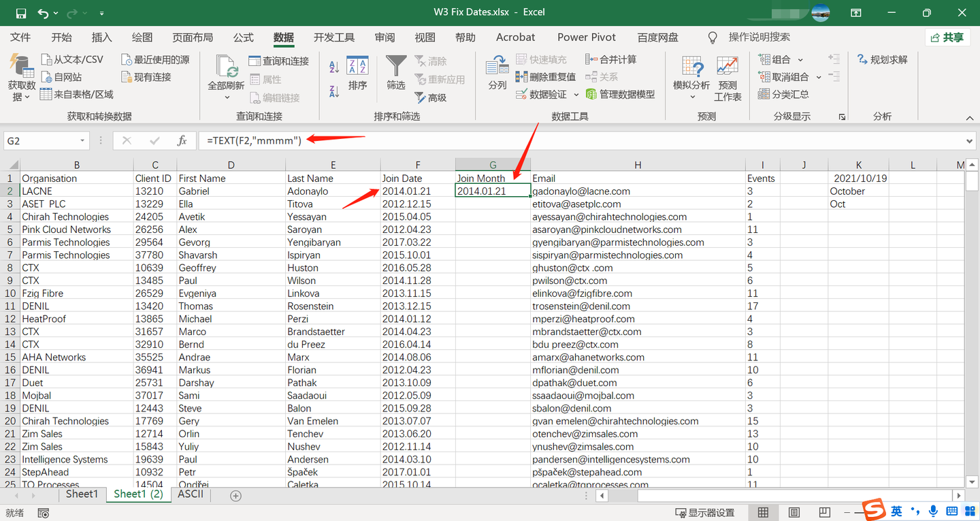This screenshot has width=980, height=521.
Task: Show the 查询和连接 pane
Action: point(278,61)
